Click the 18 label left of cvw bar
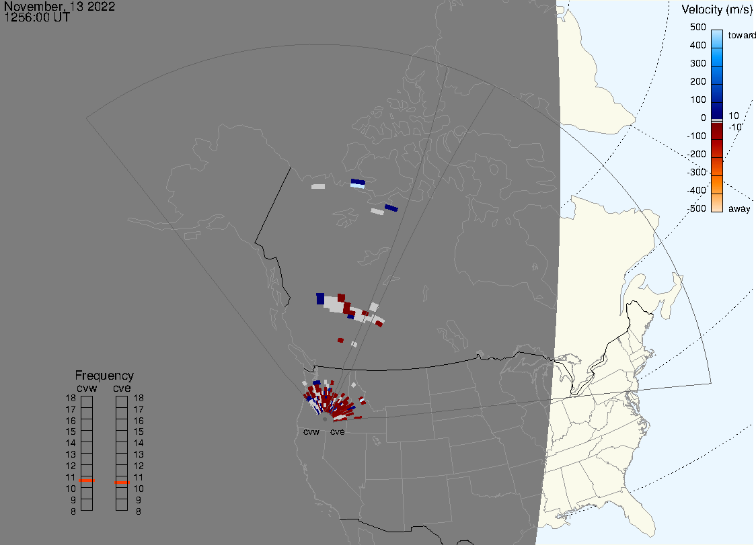Image resolution: width=756 pixels, height=545 pixels. pos(71,399)
